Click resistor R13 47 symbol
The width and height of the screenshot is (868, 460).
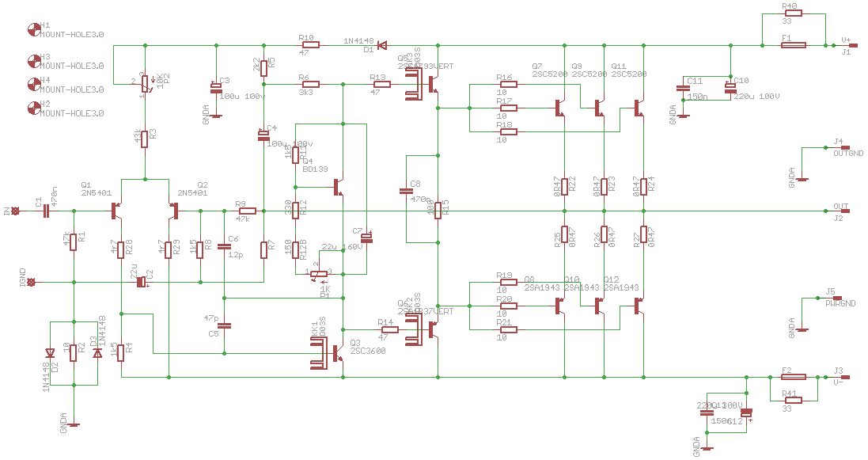tap(382, 84)
